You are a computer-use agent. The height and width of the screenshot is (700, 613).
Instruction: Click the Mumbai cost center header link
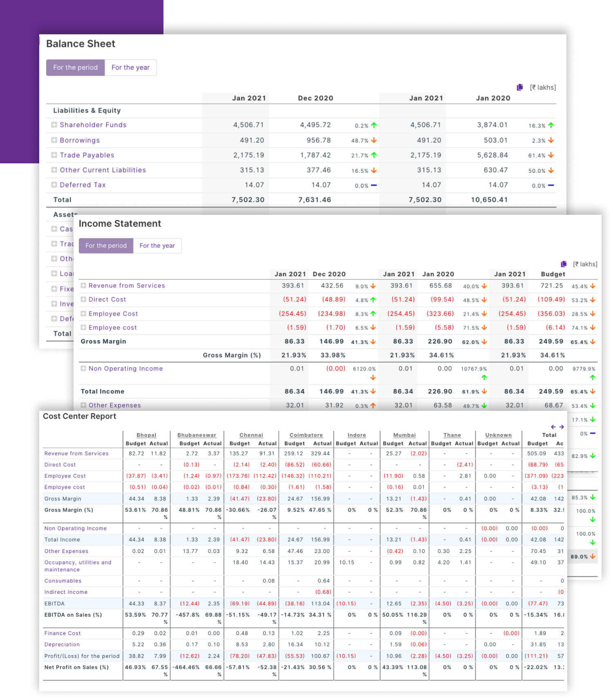pyautogui.click(x=404, y=435)
